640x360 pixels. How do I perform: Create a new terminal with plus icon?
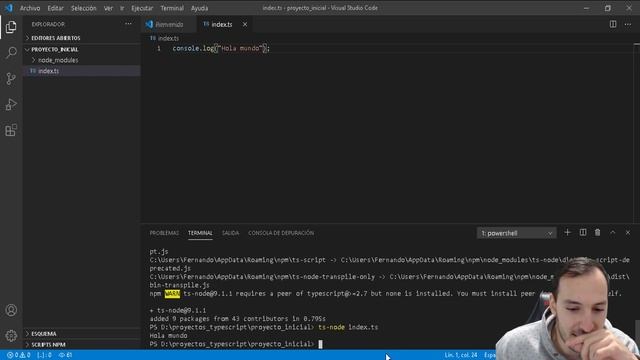(x=567, y=233)
